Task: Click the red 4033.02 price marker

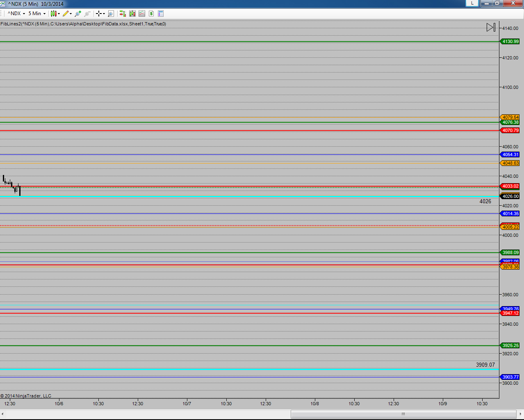Action: [510, 186]
